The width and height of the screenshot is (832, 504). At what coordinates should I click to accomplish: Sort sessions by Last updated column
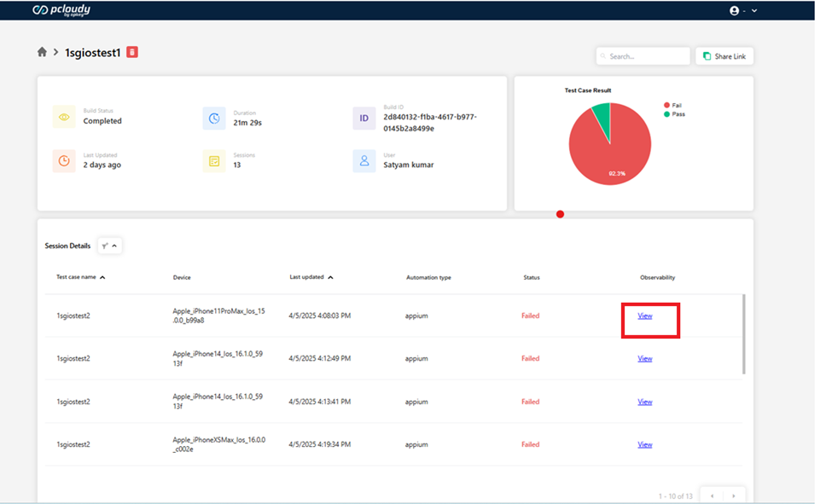[x=311, y=277]
